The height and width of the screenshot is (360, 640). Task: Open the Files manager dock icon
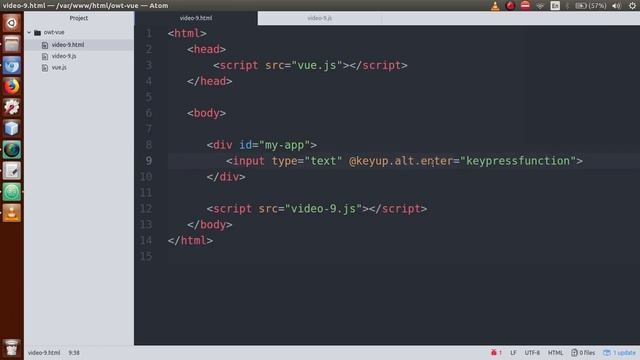(x=11, y=44)
